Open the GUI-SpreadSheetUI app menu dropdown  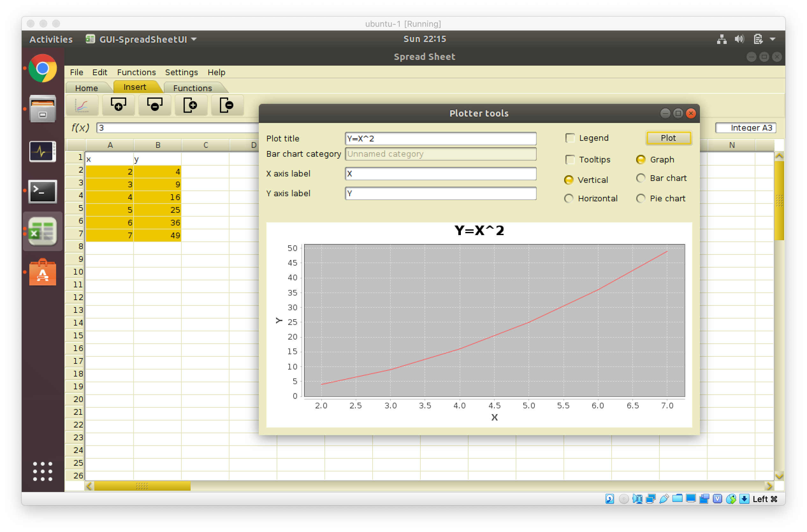(x=141, y=39)
